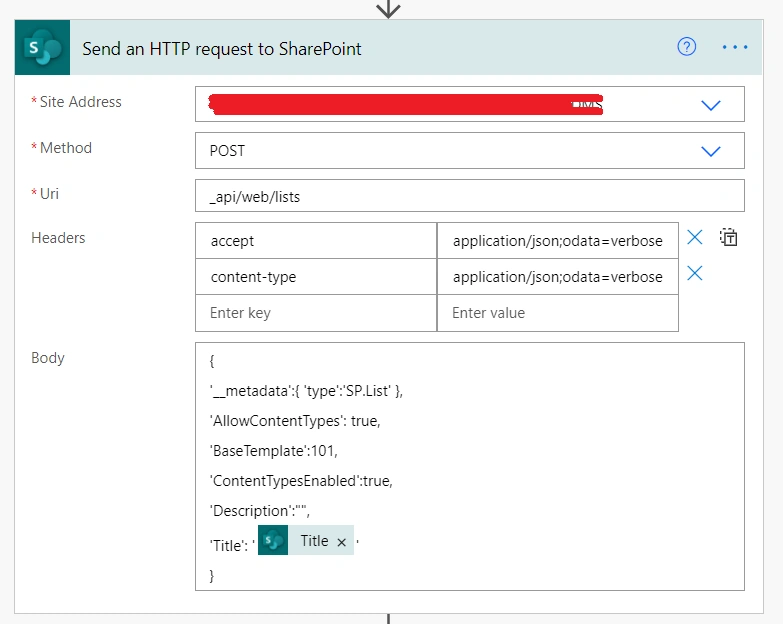Click the empty Enter value field
This screenshot has height=624, width=783.
[557, 313]
